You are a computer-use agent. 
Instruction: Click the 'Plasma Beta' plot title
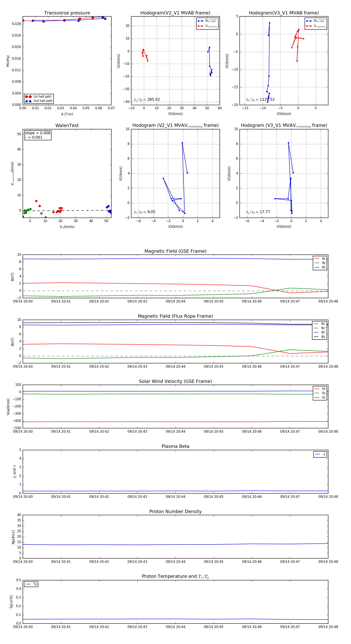175,447
